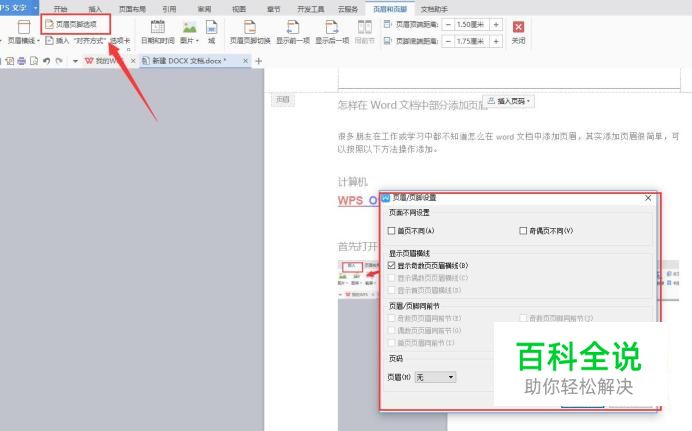Click the 页眉页脚切换 switch icon
692x431 pixels.
coord(250,27)
